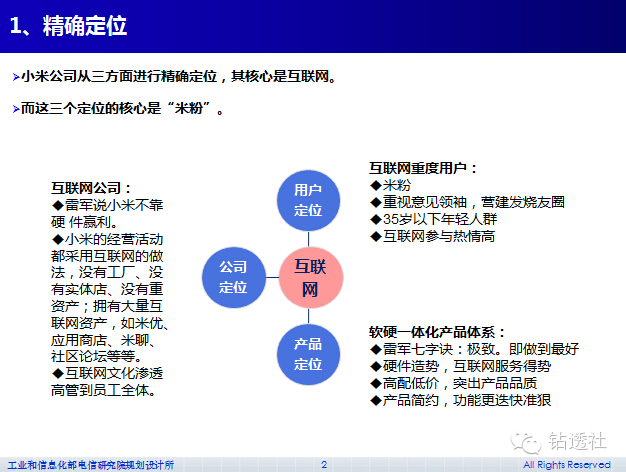Click the text 雷军说小米不靠
This screenshot has height=472, width=626.
[114, 205]
